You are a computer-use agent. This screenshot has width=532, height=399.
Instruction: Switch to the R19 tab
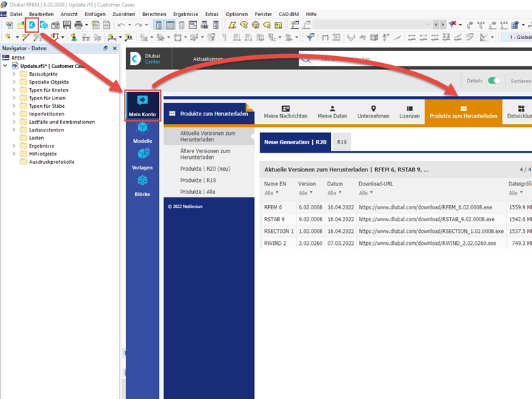pos(342,142)
